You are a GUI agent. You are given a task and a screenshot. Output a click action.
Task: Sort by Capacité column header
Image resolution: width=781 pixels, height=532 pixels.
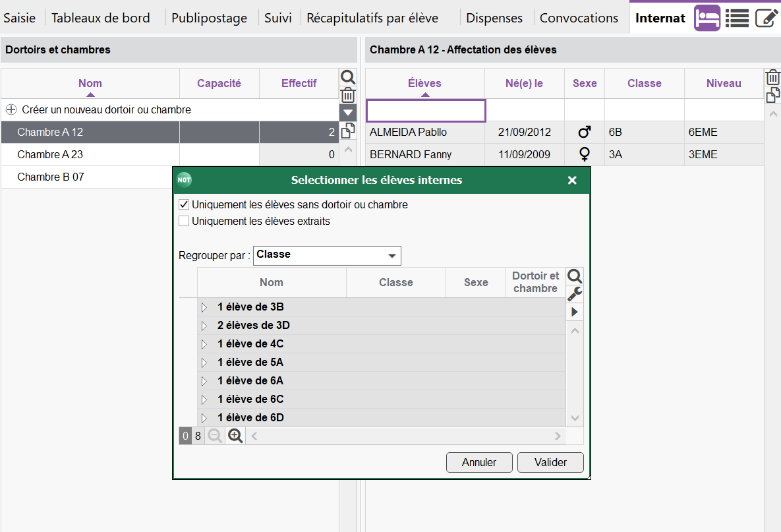(219, 83)
